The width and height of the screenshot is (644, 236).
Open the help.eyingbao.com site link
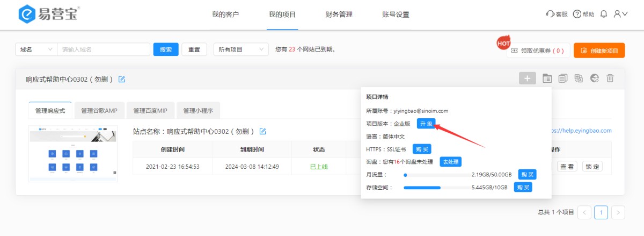coord(582,131)
